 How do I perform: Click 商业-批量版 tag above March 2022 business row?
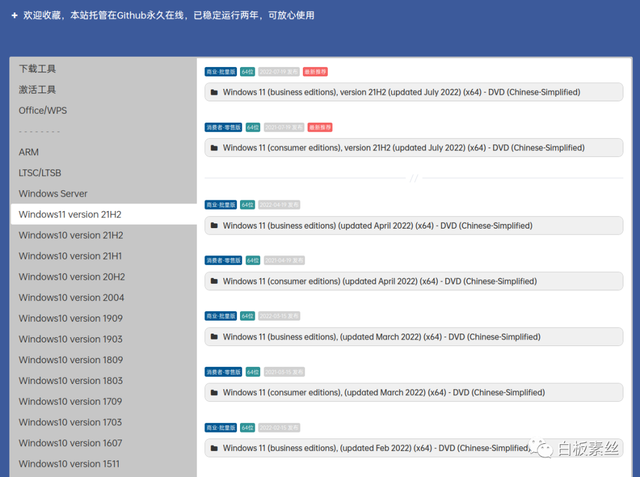pos(220,316)
